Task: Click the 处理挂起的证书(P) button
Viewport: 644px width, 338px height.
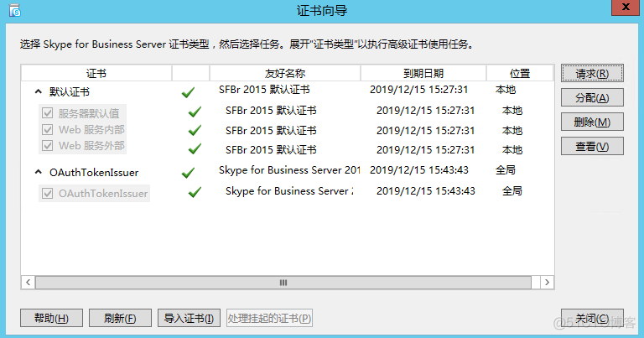Action: coord(269,318)
